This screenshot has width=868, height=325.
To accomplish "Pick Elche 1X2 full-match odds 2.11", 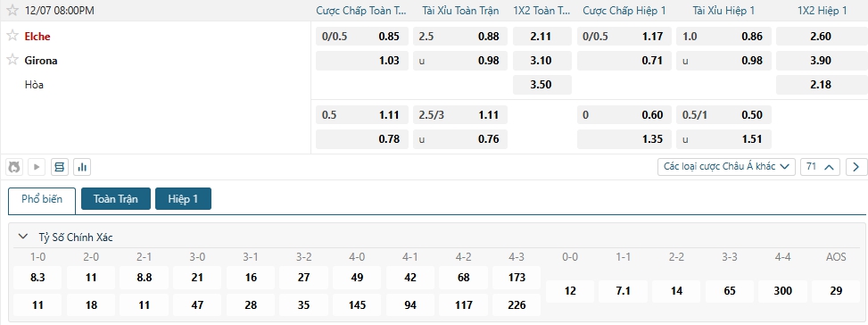I will [x=542, y=37].
